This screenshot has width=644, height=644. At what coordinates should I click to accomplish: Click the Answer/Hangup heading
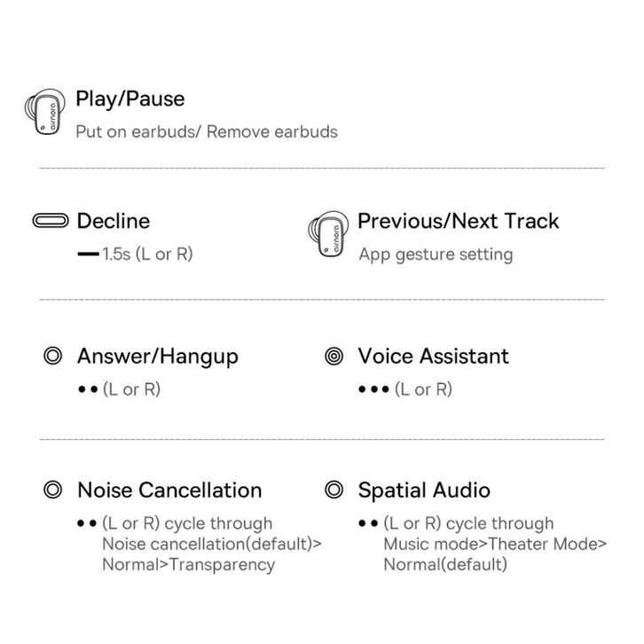(158, 357)
